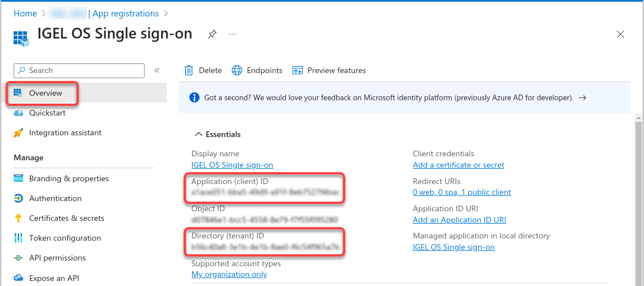Collapse the Essentials section
644x286 pixels.
(x=198, y=135)
